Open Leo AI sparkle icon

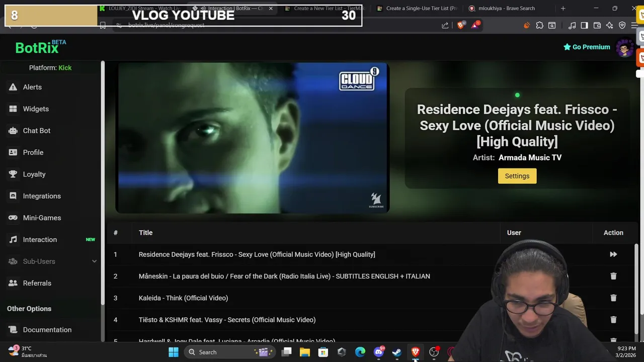point(610,25)
